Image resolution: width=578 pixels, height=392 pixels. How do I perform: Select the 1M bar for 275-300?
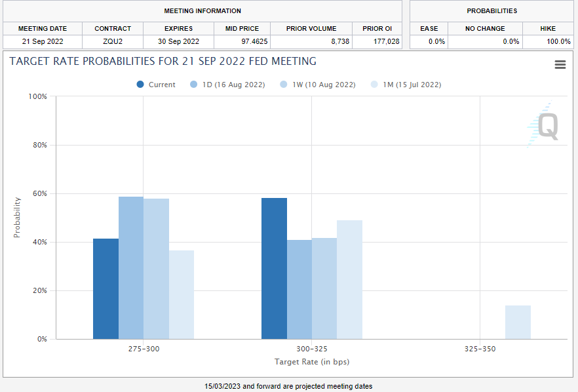[182, 294]
